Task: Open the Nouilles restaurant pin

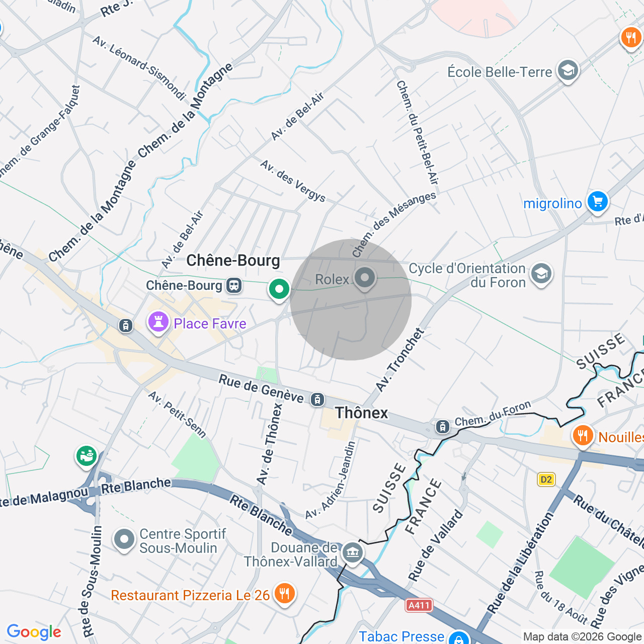Action: click(583, 436)
